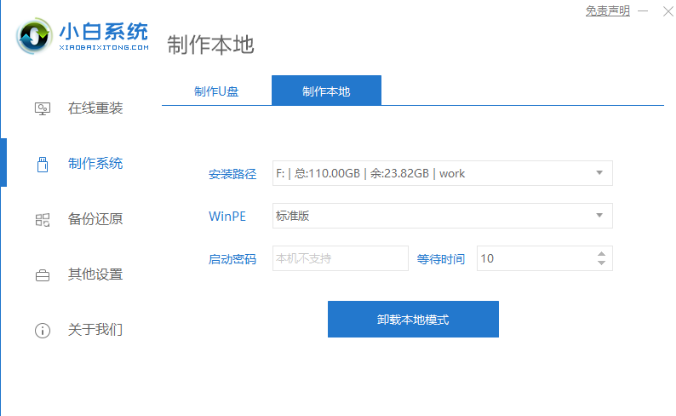Decrease 等待时间 with the down arrow
Image resolution: width=676 pixels, height=416 pixels.
click(x=601, y=263)
